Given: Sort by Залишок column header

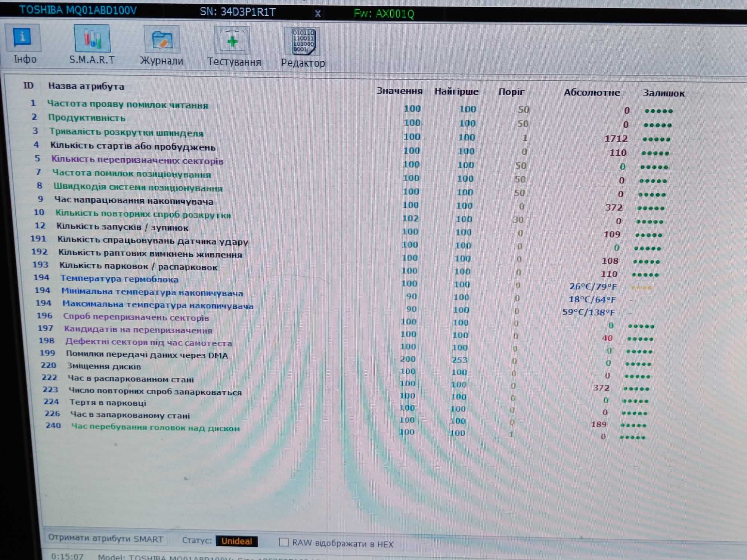Looking at the screenshot, I should point(664,93).
